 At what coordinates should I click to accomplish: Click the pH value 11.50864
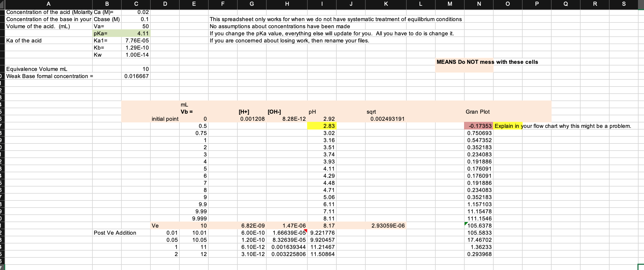[x=322, y=254]
